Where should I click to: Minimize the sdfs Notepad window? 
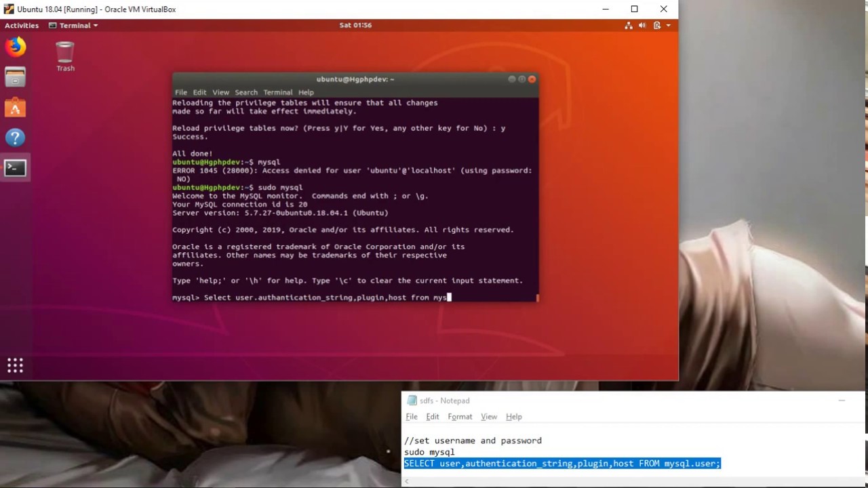point(842,401)
